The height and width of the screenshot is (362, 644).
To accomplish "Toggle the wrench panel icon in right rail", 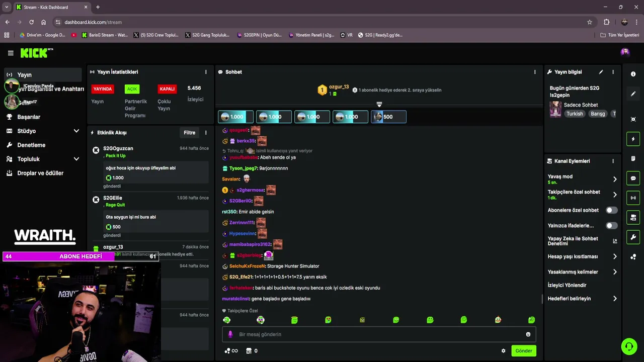I will [x=633, y=237].
